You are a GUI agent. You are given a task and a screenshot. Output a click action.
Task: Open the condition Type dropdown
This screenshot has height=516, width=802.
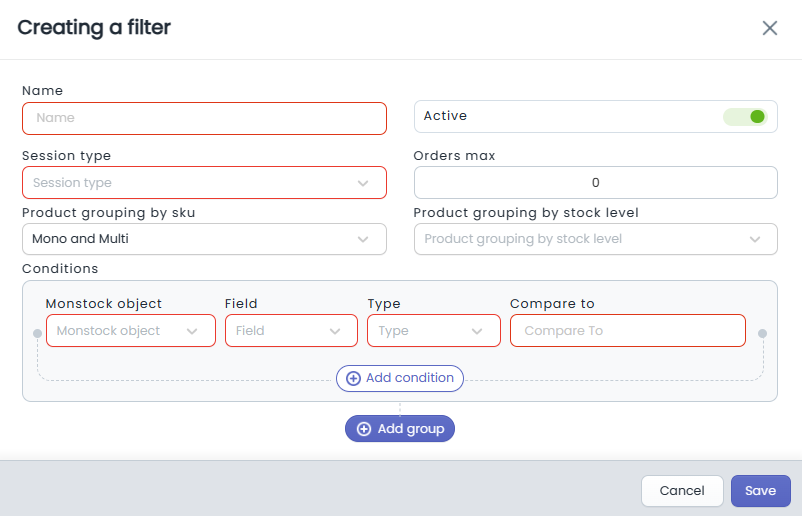[434, 331]
